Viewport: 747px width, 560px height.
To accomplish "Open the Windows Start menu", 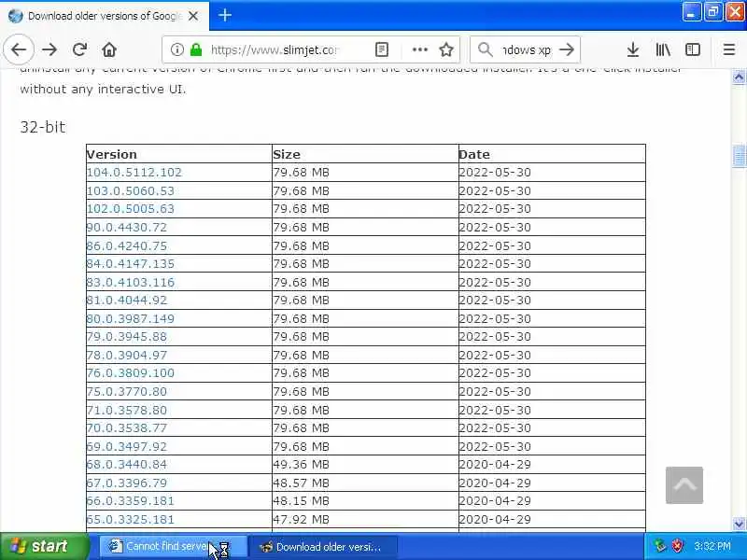I will click(x=45, y=546).
